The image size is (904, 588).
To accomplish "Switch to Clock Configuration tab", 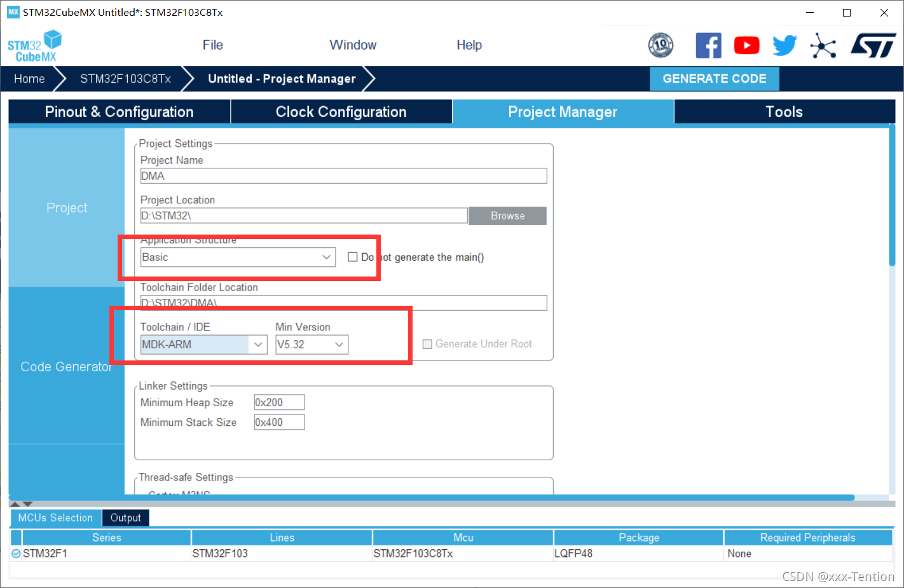I will 341,112.
